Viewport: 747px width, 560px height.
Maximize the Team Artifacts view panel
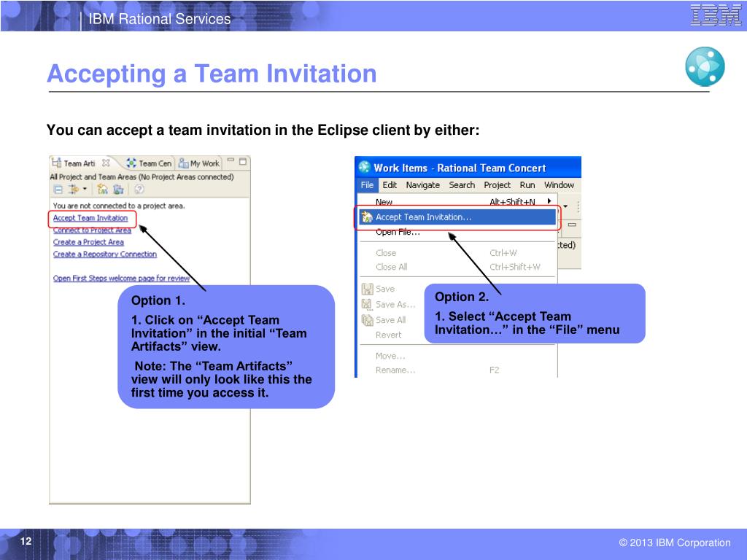pyautogui.click(x=243, y=161)
